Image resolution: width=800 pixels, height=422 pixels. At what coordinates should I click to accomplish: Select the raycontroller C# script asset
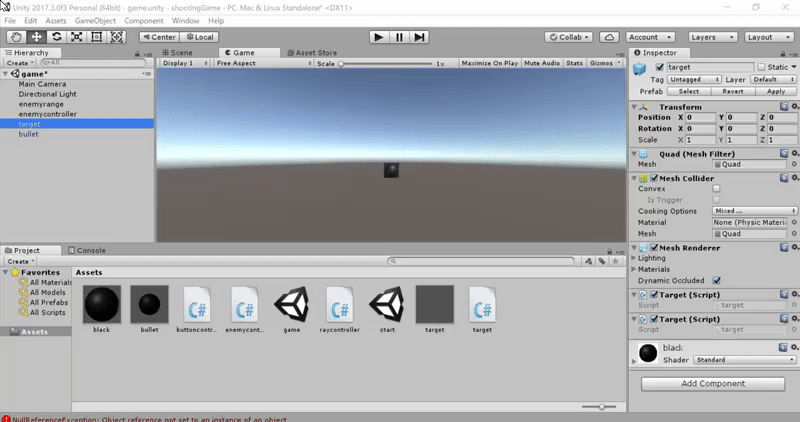pos(340,304)
